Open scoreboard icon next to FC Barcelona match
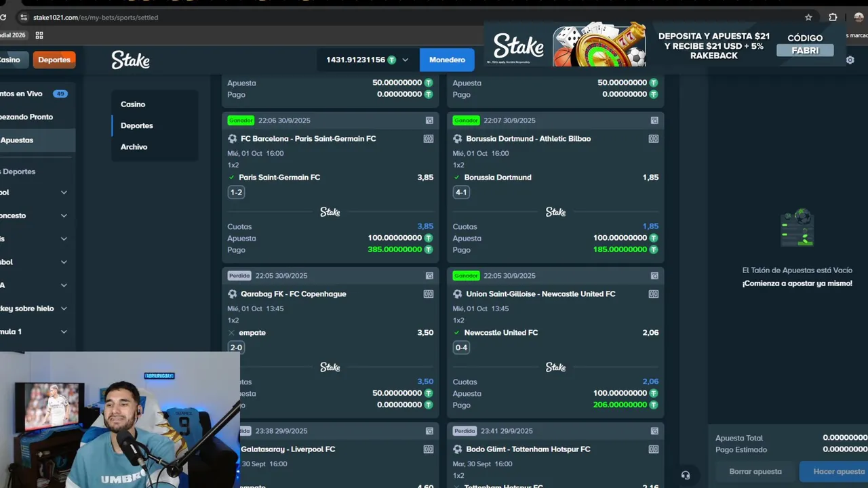The width and height of the screenshot is (868, 488). tap(429, 138)
